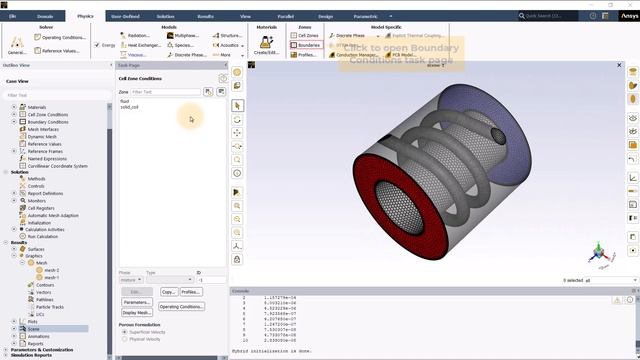Click the Display Mesh... button

click(x=137, y=312)
